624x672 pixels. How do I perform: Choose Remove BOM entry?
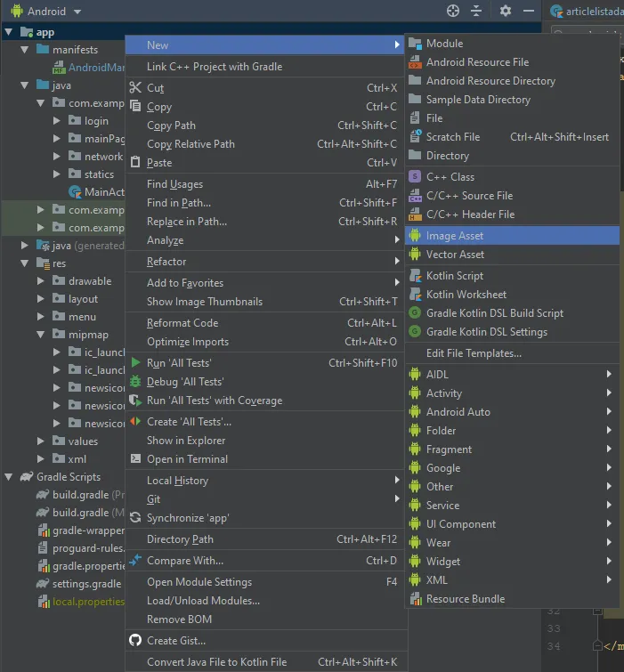coord(266,619)
